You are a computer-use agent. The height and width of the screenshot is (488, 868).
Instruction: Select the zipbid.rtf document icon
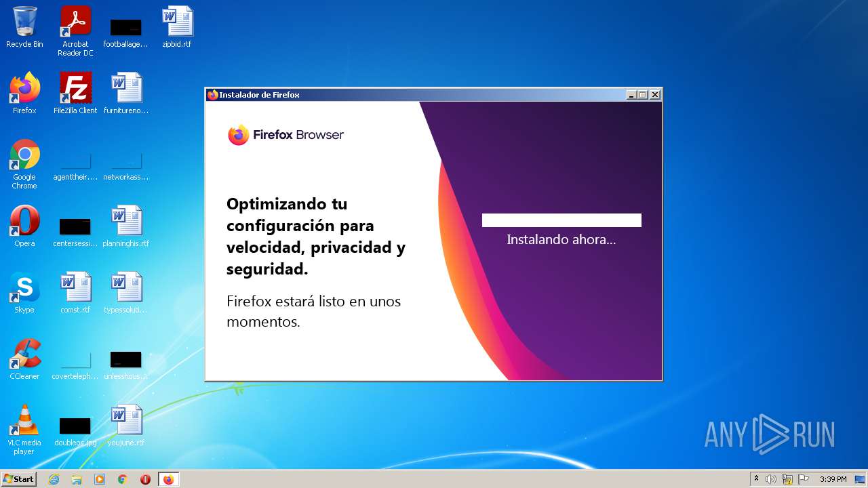click(177, 27)
